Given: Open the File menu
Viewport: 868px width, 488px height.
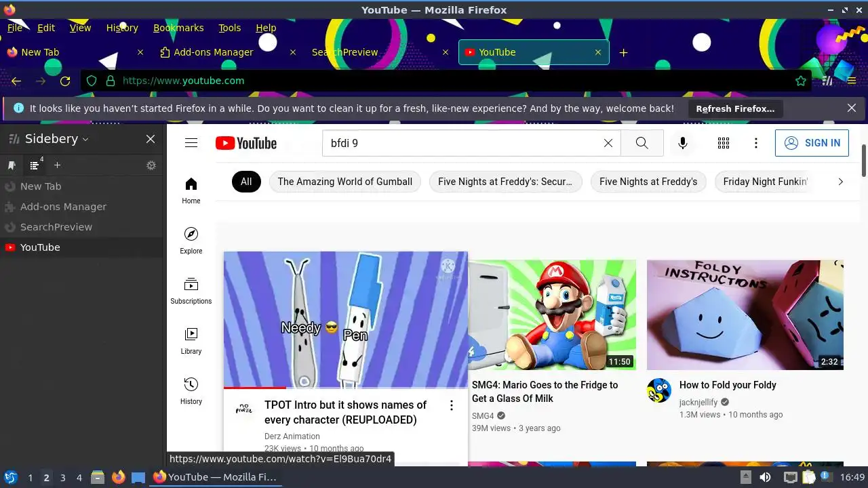Looking at the screenshot, I should coord(15,28).
